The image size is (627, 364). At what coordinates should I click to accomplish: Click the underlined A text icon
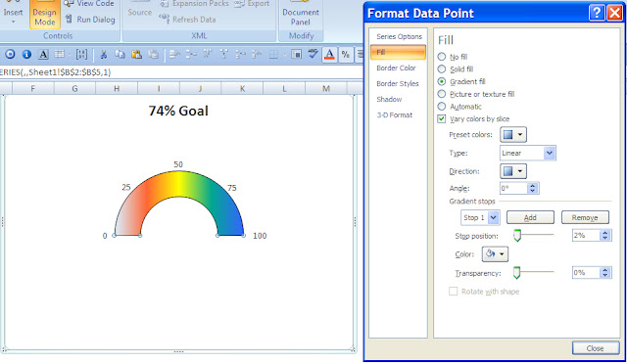(43, 54)
